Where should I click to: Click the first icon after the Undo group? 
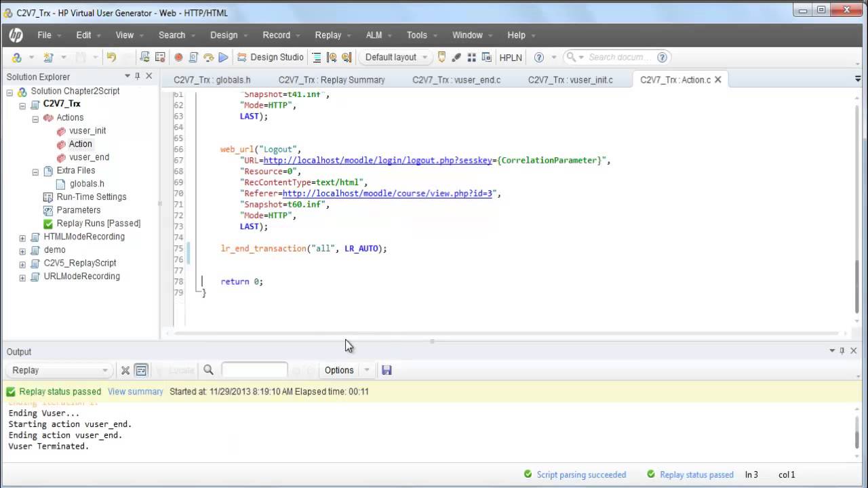click(144, 57)
